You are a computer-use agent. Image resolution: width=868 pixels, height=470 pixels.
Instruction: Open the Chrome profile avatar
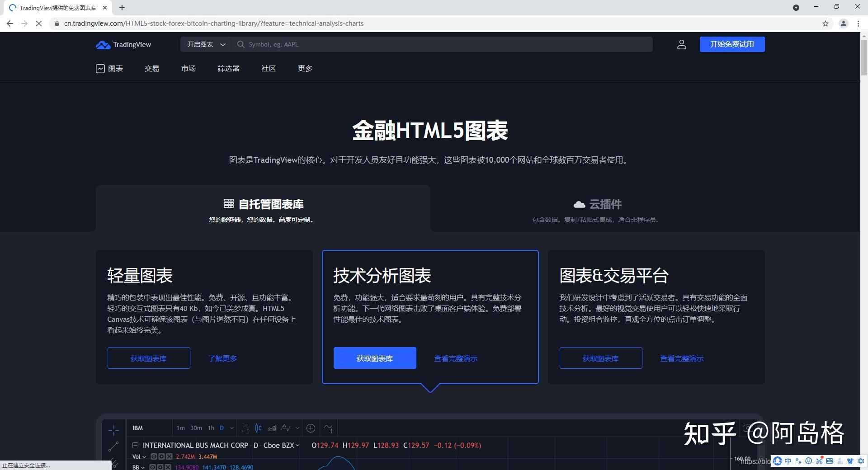pos(843,23)
